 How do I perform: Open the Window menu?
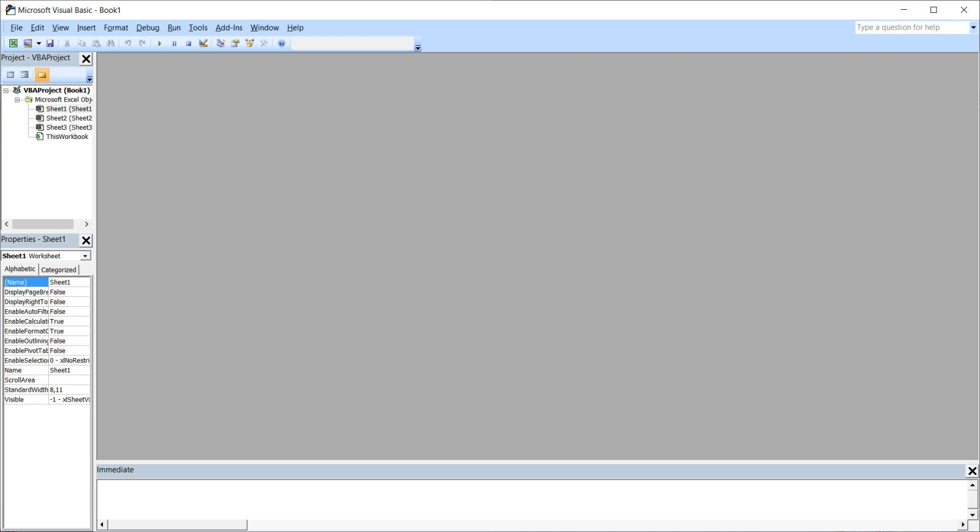coord(265,28)
